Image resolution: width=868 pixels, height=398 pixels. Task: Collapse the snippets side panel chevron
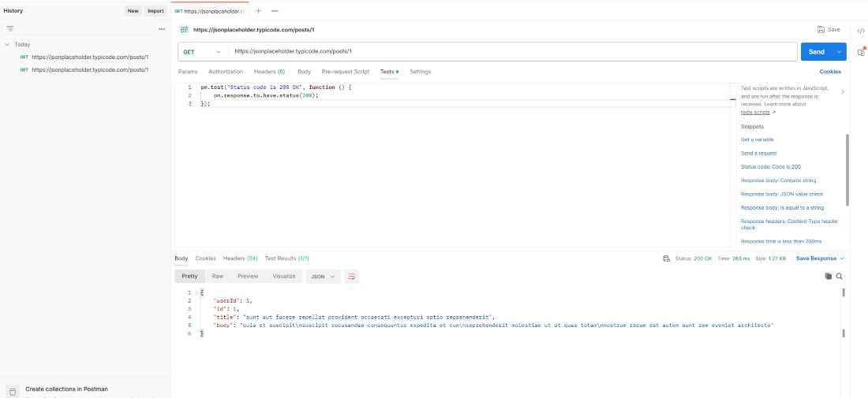click(843, 91)
